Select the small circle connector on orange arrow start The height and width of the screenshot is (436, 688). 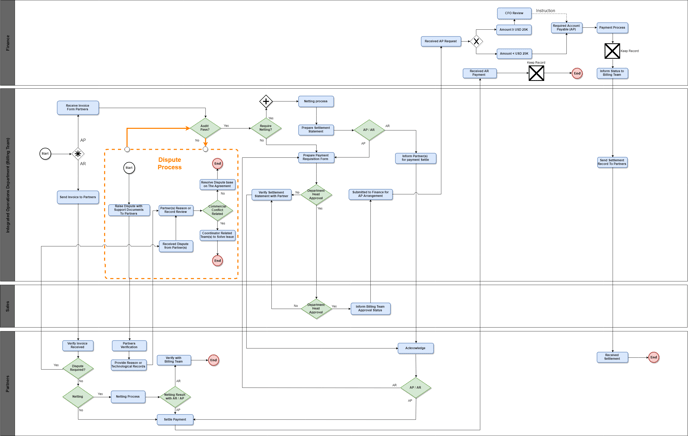tap(127, 150)
